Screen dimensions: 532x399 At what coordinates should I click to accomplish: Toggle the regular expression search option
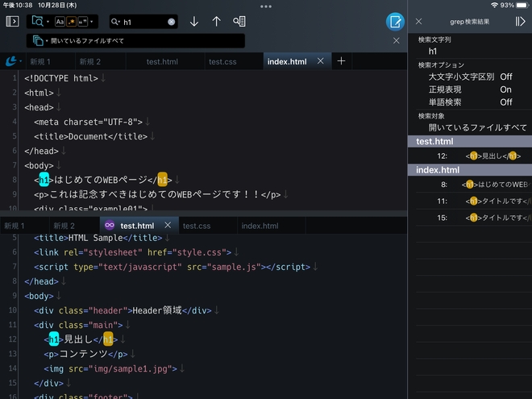[x=71, y=22]
